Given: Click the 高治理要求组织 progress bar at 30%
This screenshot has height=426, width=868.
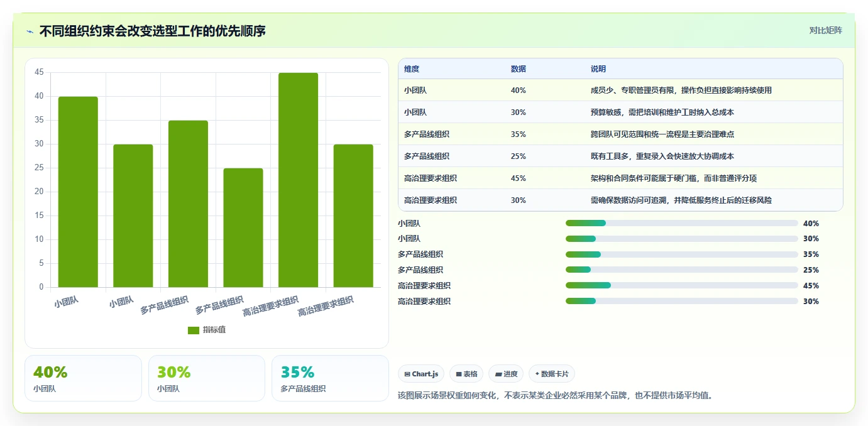Looking at the screenshot, I should [x=682, y=302].
